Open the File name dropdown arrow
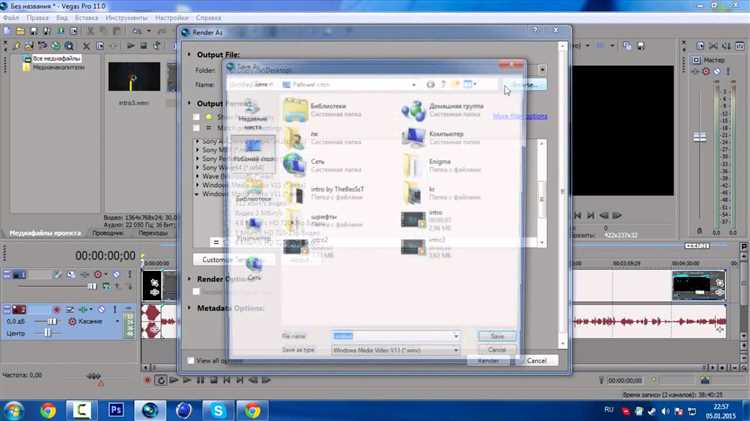The width and height of the screenshot is (750, 421). [455, 336]
